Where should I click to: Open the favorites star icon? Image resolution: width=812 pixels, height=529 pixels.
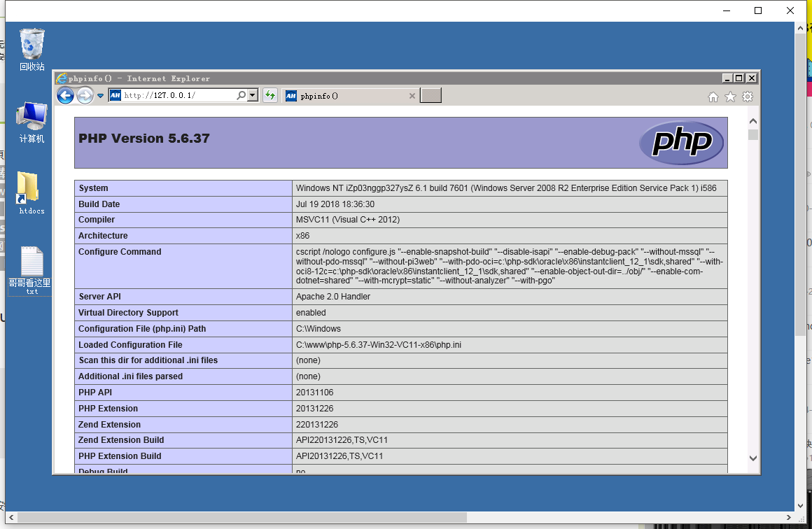point(730,97)
